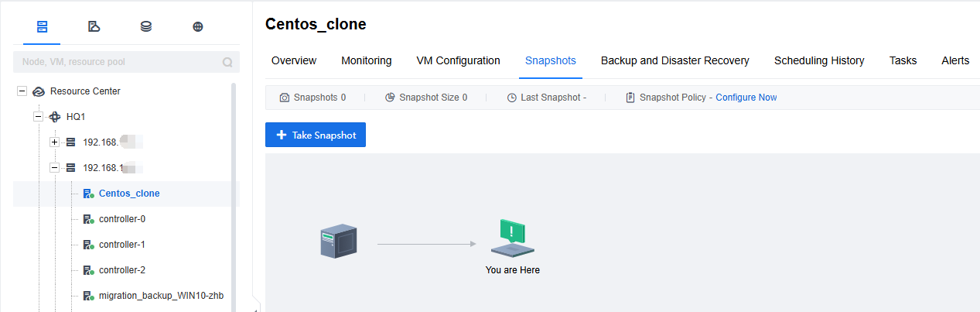
Task: Click the Last Snapshot clock icon
Action: (x=512, y=98)
